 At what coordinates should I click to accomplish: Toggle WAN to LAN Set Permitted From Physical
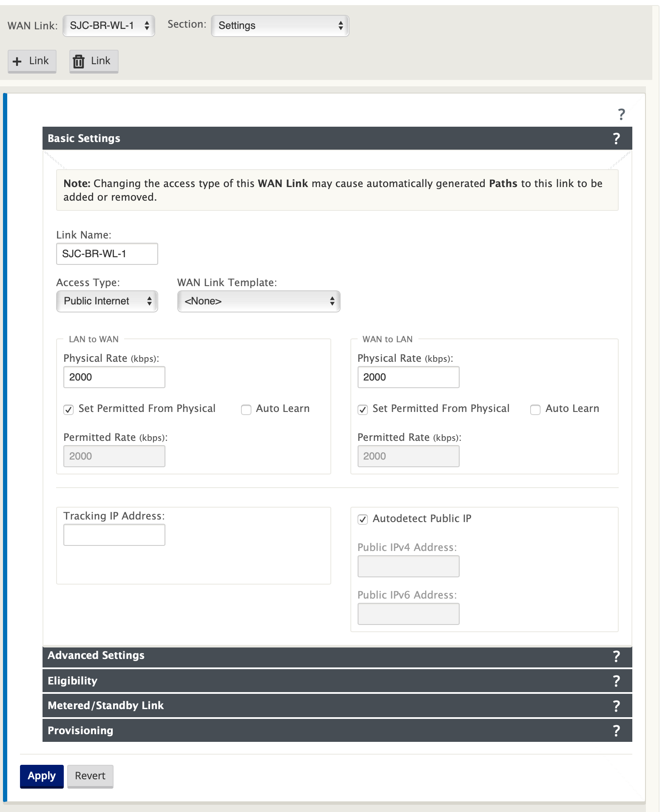coord(363,409)
